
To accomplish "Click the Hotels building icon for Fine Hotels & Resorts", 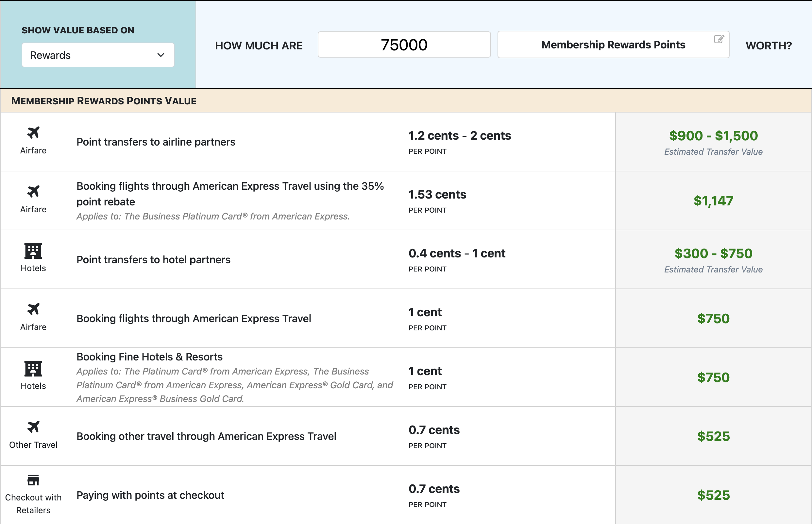I will (x=33, y=369).
